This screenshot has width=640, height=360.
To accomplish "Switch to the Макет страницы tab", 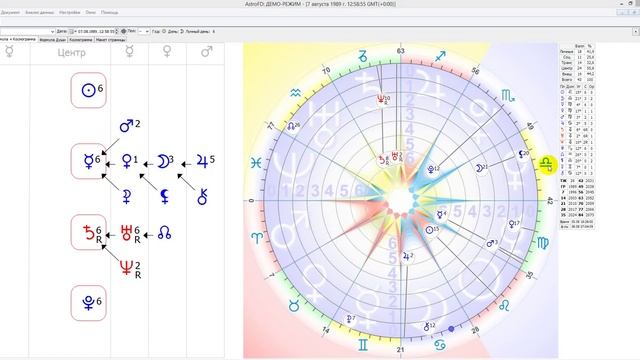I will coord(111,40).
